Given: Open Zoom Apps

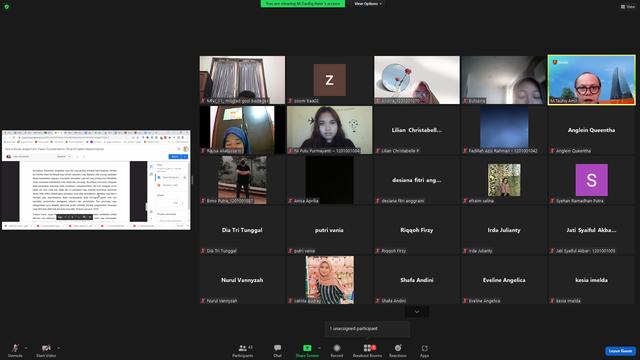Looking at the screenshot, I should point(424,350).
